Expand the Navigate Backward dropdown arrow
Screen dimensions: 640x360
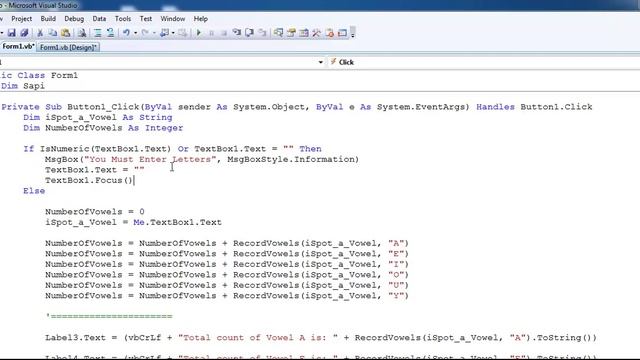173,33
